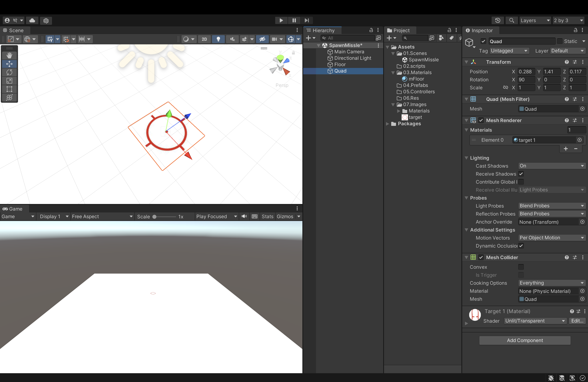Screen dimensions: 588x382
Task: Open the Layers dropdown
Action: [535, 20]
